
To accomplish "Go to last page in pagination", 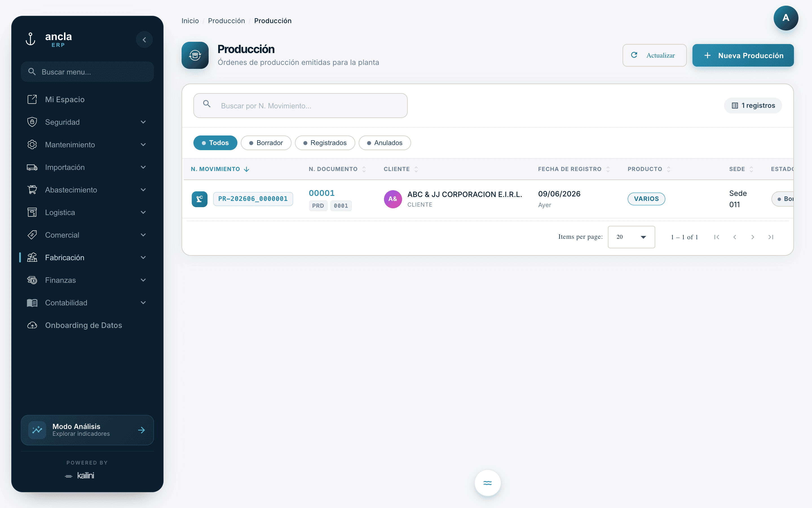I will click(771, 237).
